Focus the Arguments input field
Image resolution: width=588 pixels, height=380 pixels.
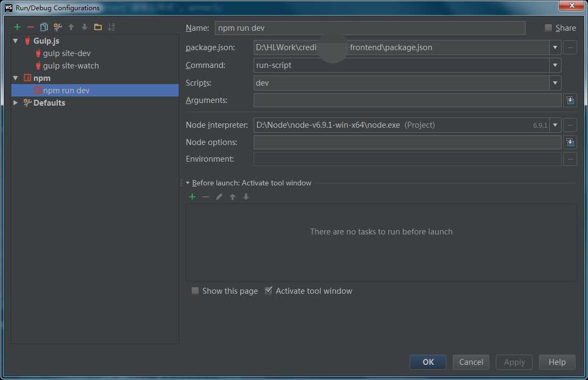(x=407, y=100)
